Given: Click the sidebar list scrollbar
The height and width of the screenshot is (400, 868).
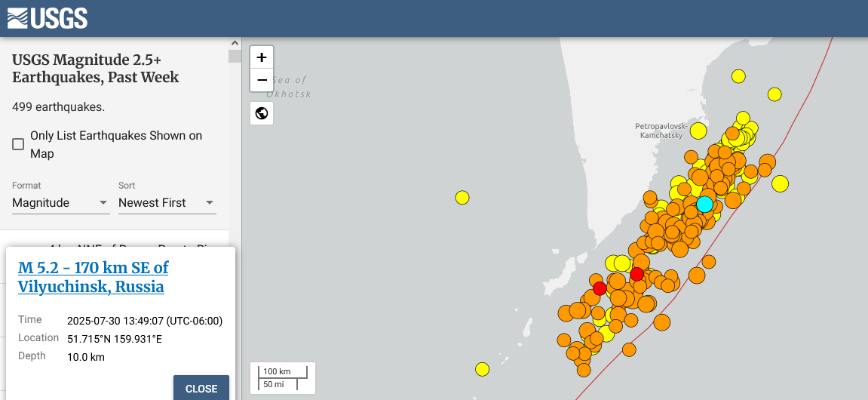Looking at the screenshot, I should tap(235, 56).
